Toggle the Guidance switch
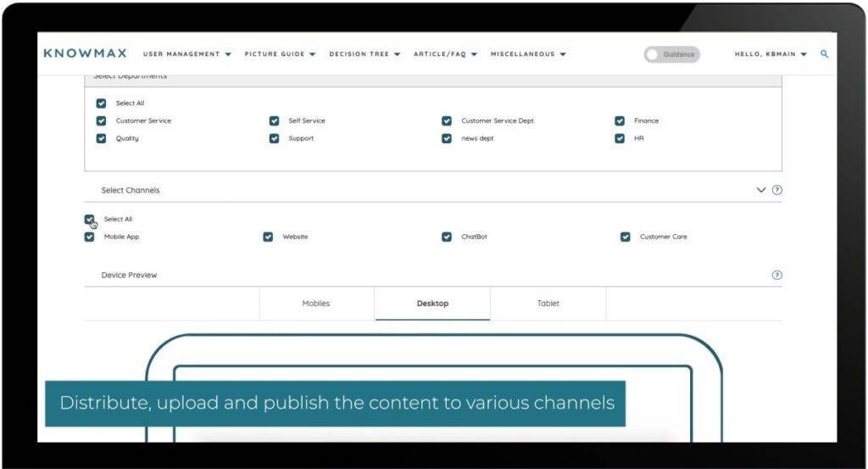 point(671,54)
